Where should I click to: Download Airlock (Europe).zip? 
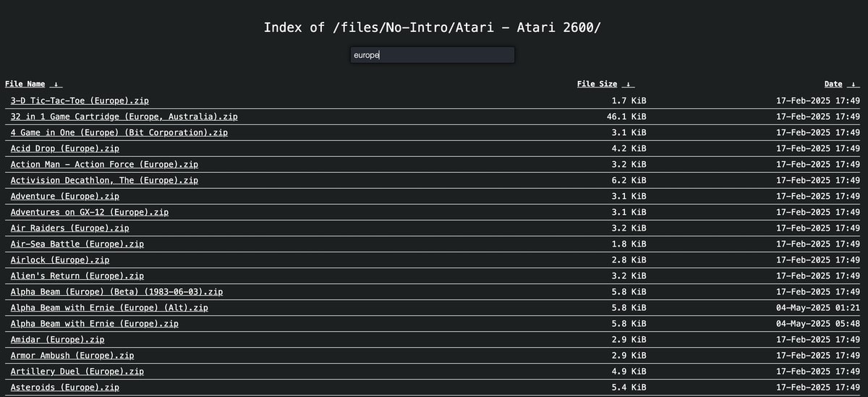pos(60,260)
